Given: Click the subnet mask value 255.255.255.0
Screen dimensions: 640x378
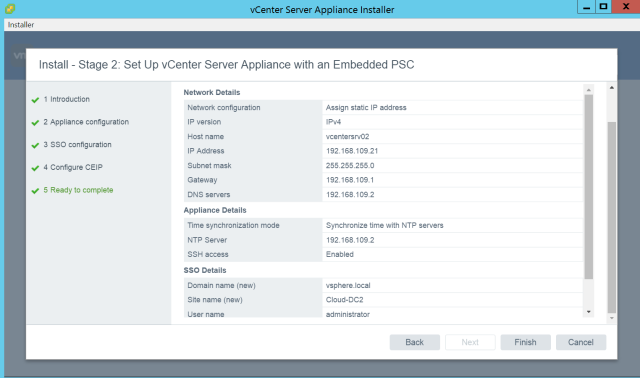Looking at the screenshot, I should click(x=350, y=166).
